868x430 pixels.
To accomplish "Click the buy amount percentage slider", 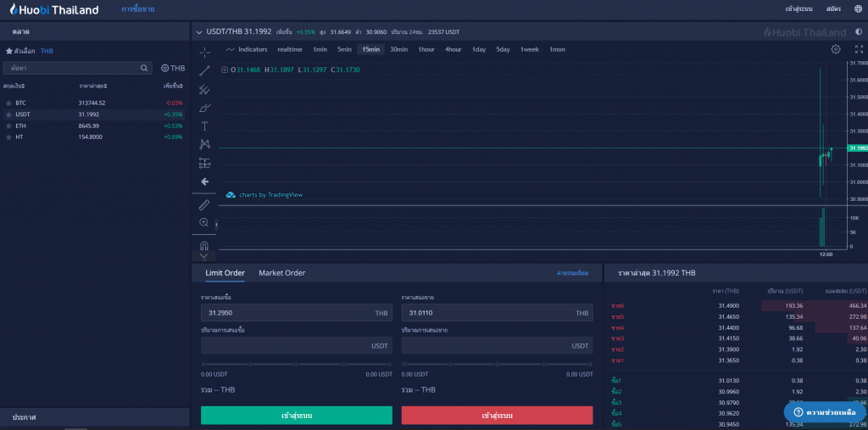I will click(296, 365).
